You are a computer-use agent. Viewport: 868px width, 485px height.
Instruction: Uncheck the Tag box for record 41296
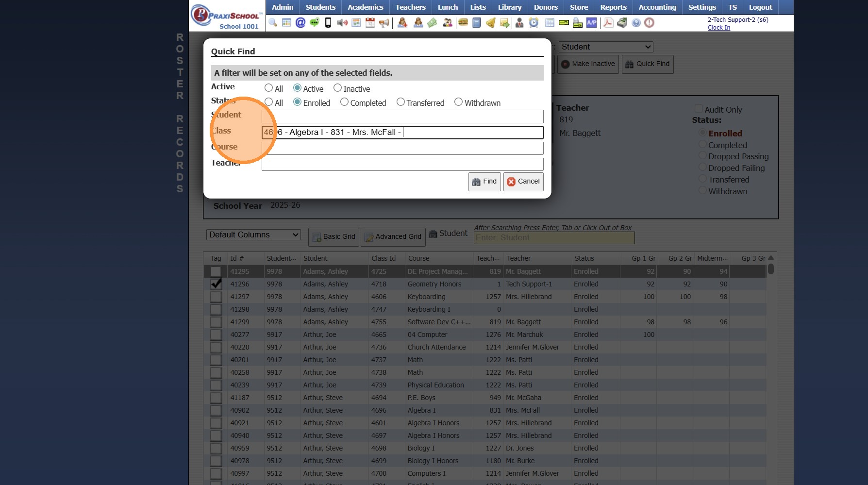(x=216, y=284)
